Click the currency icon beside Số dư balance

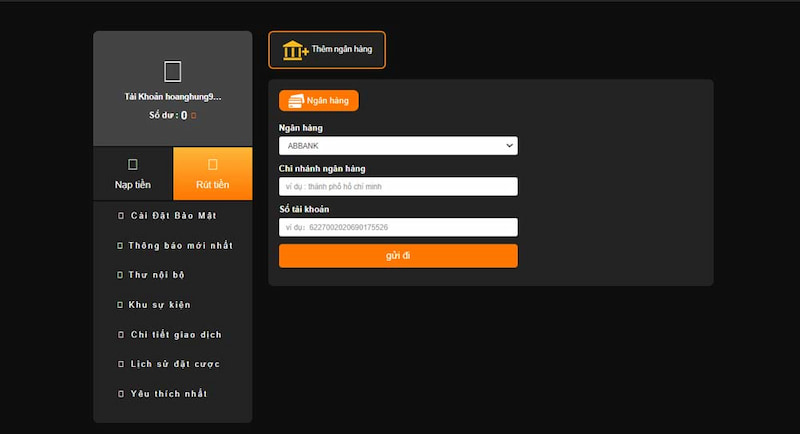[x=194, y=116]
